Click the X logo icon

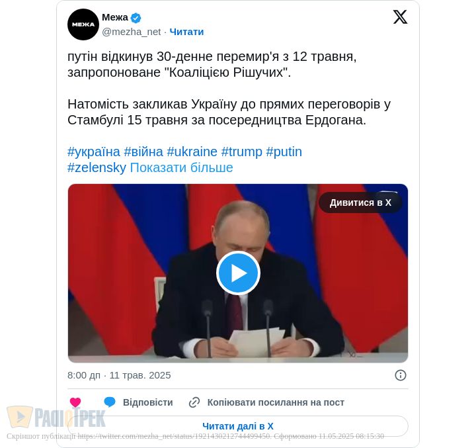pyautogui.click(x=400, y=17)
